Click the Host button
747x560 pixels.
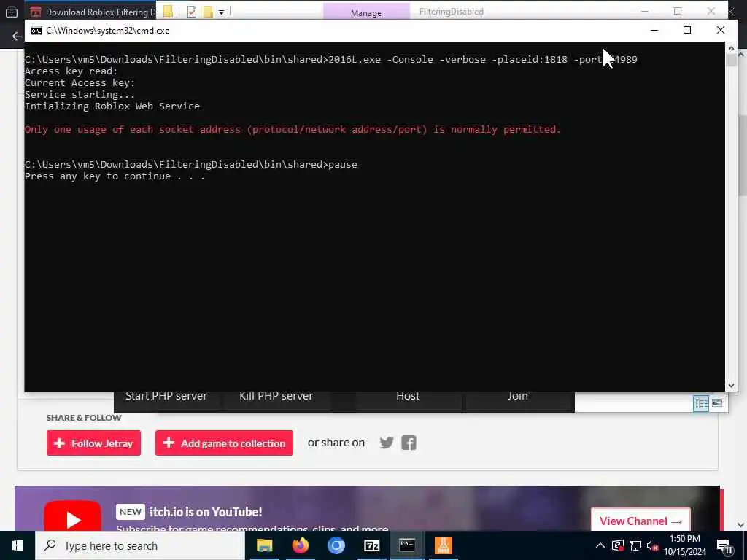pos(408,396)
